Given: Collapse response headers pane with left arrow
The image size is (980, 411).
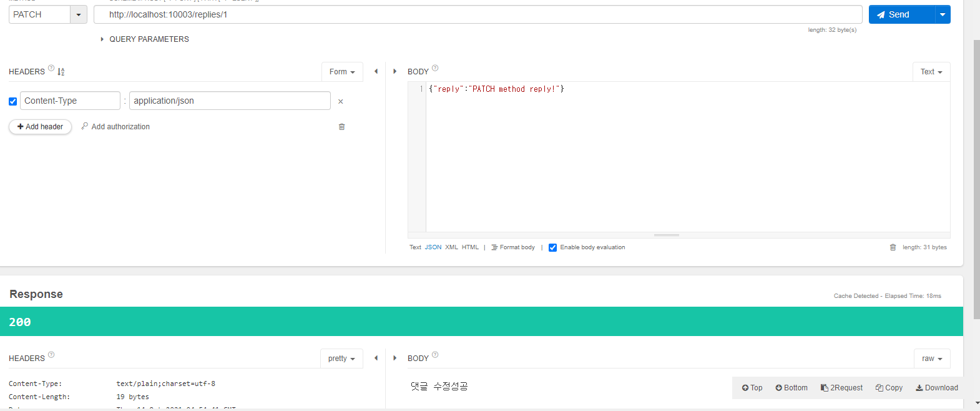Looking at the screenshot, I should tap(376, 358).
